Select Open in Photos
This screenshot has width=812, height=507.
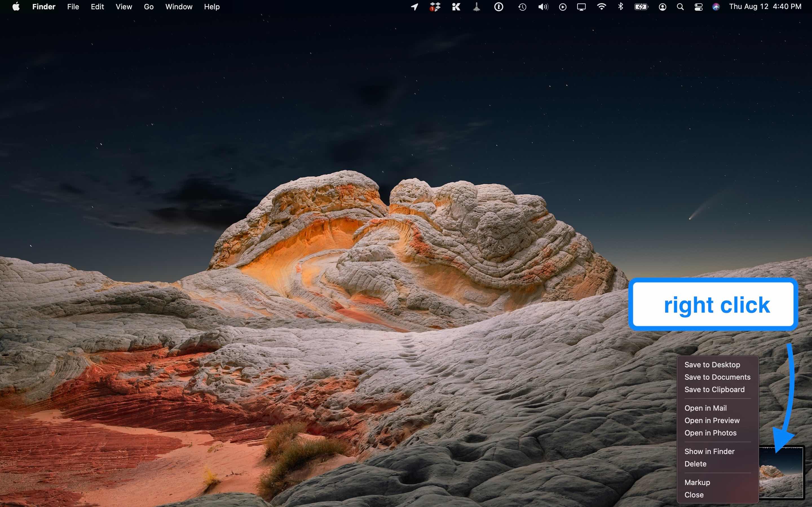click(710, 433)
